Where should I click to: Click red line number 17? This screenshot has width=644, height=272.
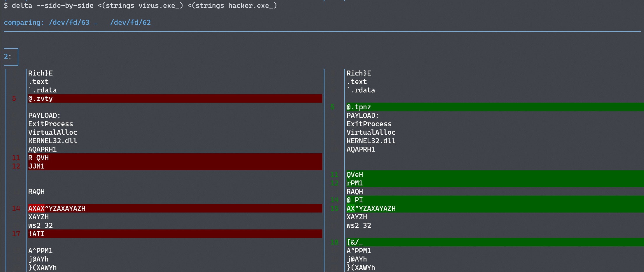[16, 234]
